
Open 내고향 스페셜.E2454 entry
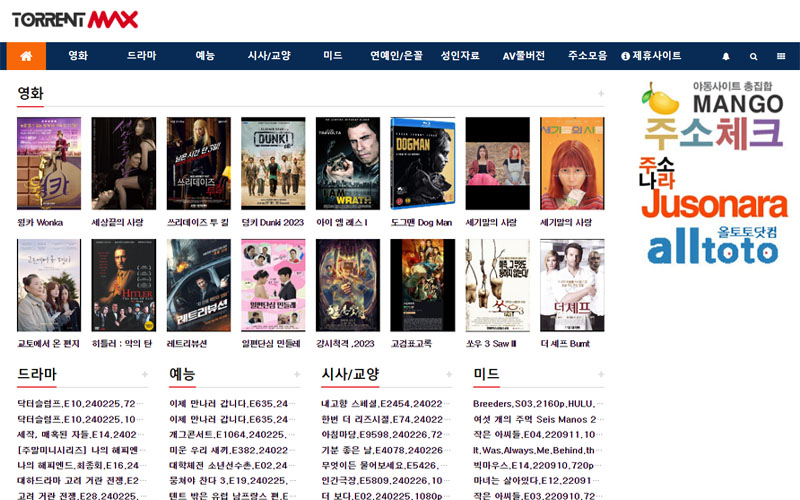(385, 404)
